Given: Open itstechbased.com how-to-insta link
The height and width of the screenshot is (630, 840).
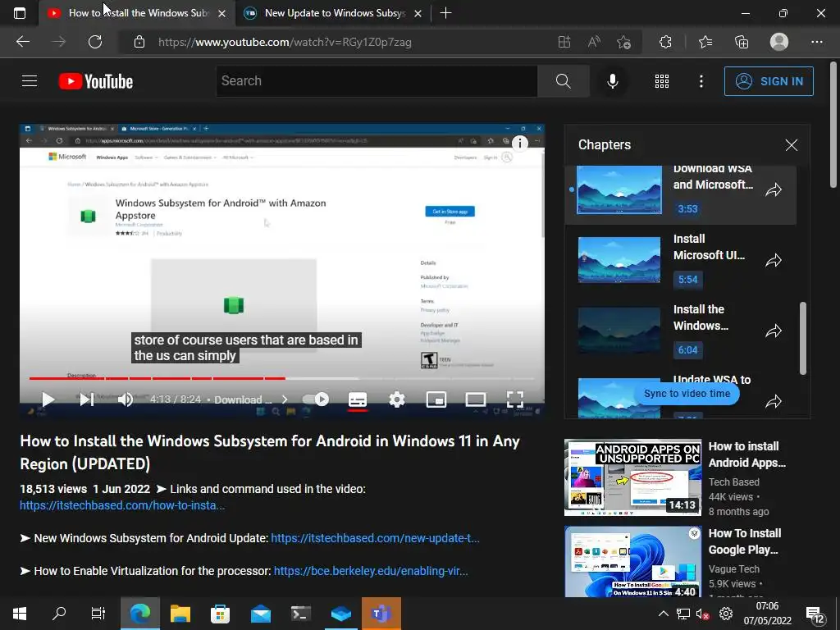Looking at the screenshot, I should (x=122, y=505).
